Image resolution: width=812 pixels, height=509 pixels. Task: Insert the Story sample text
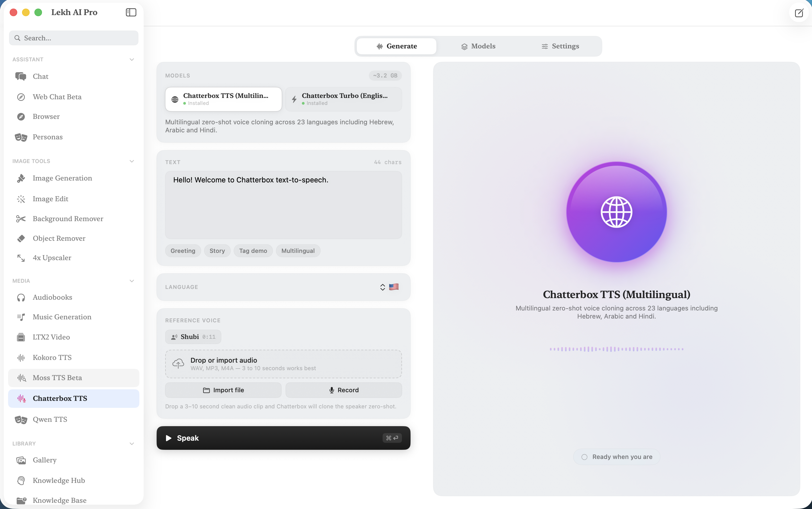(217, 251)
